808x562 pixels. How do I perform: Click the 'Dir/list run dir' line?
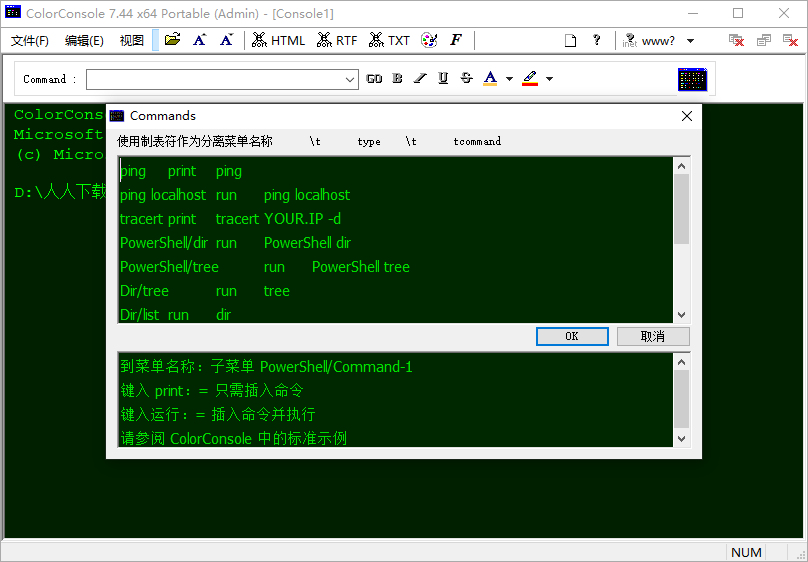click(x=176, y=314)
